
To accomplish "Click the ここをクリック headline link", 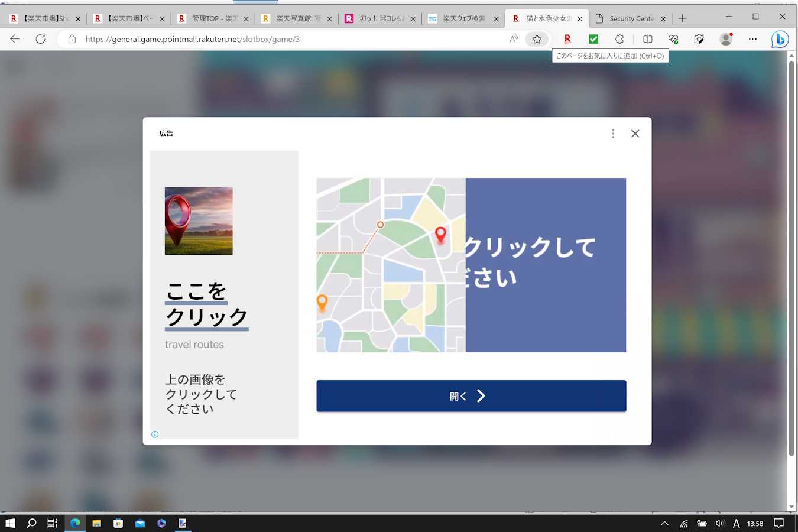I will click(206, 304).
